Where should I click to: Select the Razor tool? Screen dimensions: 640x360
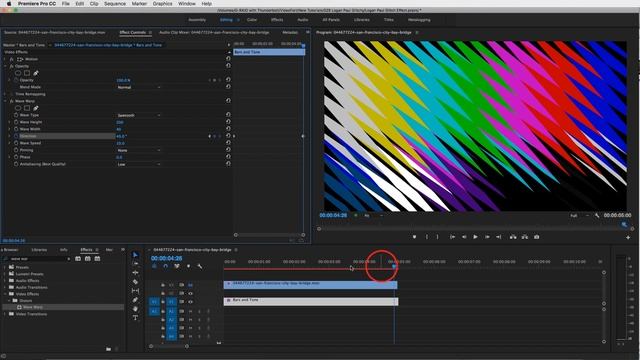[x=136, y=282]
